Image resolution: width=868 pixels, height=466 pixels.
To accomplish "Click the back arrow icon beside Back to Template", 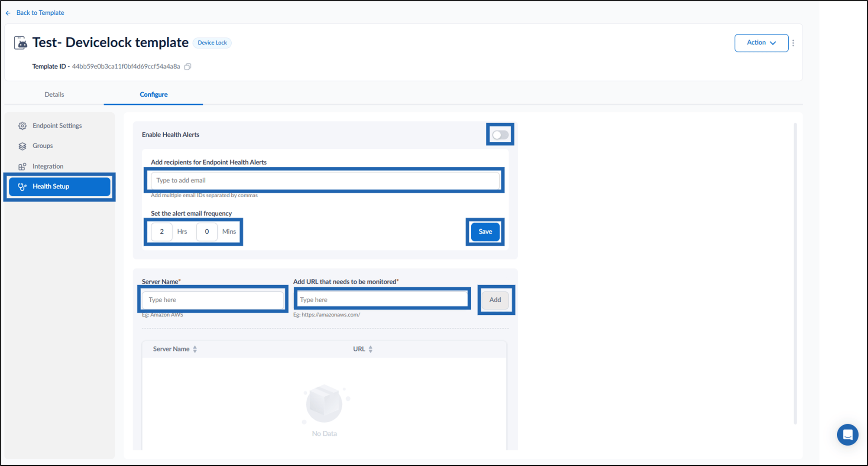I will [8, 13].
